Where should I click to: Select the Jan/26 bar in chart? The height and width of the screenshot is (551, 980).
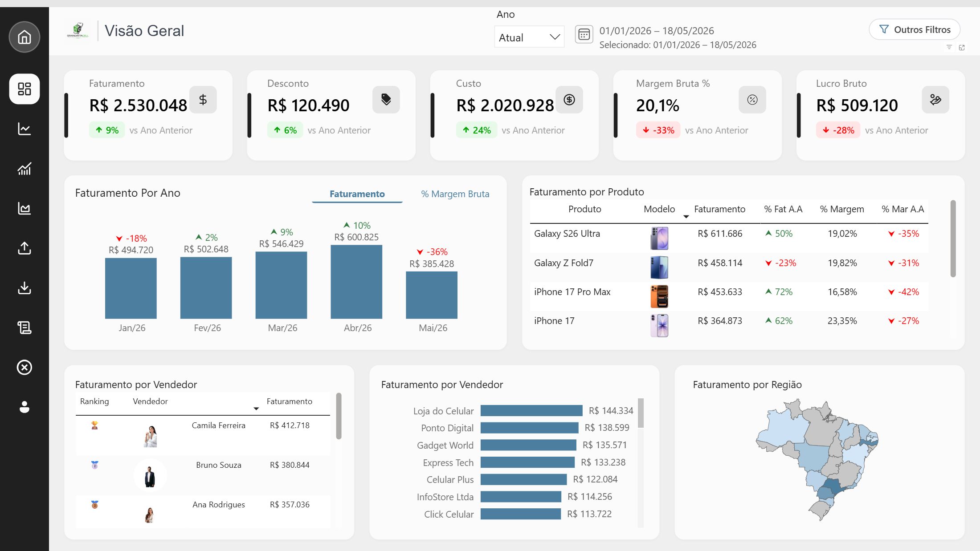click(x=131, y=288)
